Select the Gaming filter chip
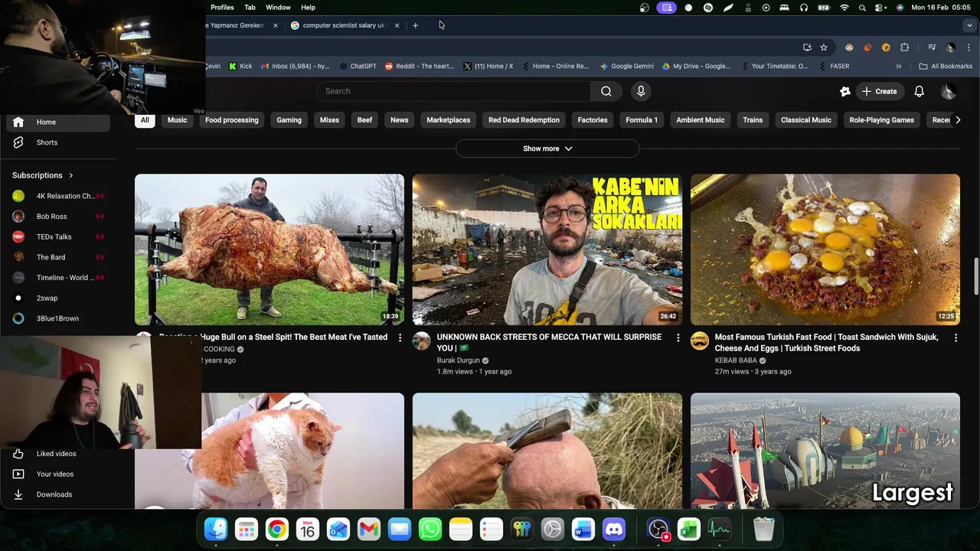Viewport: 980px width, 551px height. pos(289,120)
